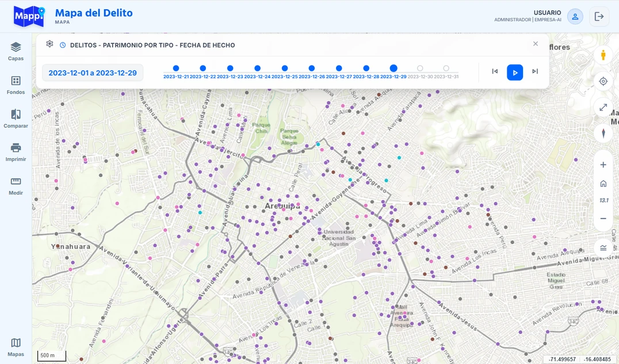Image resolution: width=619 pixels, height=364 pixels.
Task: Open the Comparar tool
Action: click(x=16, y=119)
